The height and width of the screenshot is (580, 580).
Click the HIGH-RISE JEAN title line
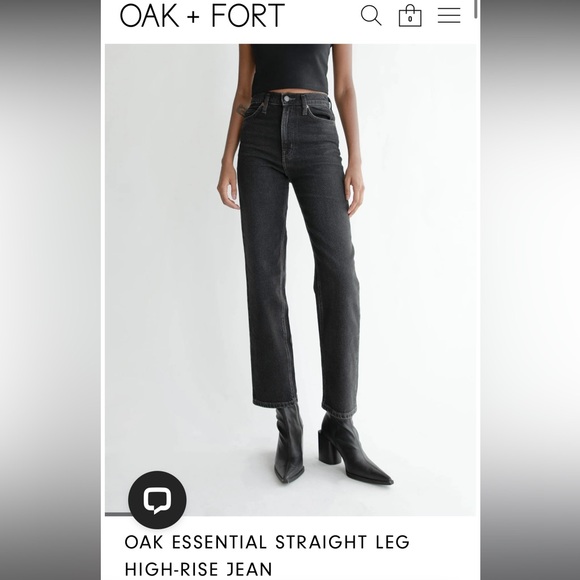point(199,569)
